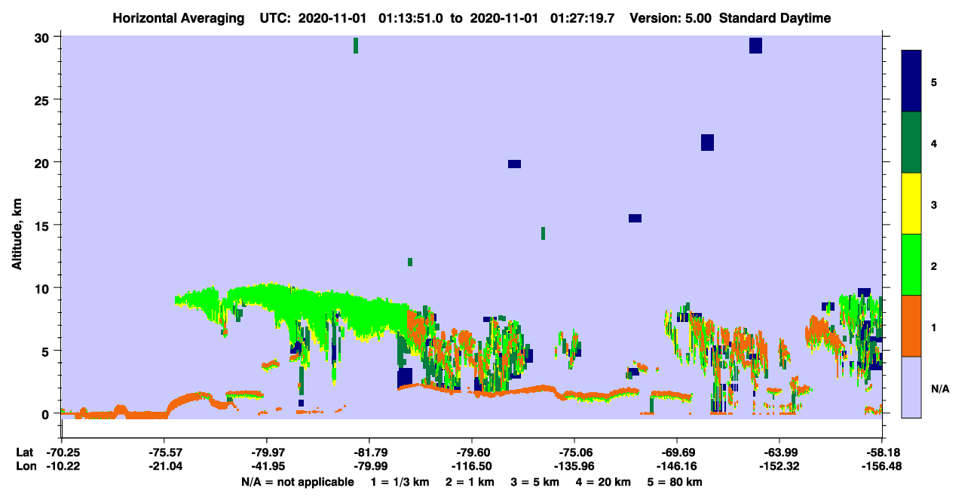This screenshot has width=980, height=503.
Task: Click the dark blue block near 15.5 km altitude
Action: point(635,218)
